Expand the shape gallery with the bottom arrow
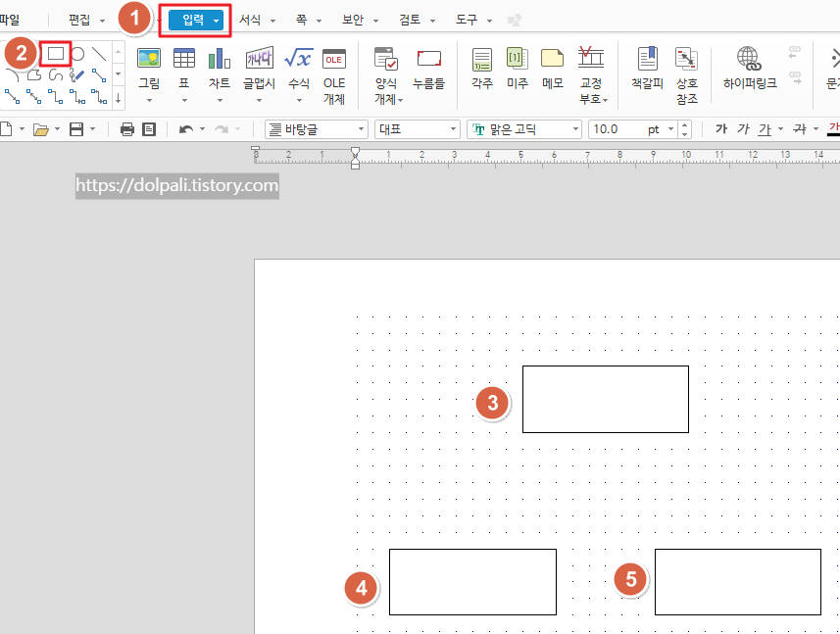840x634 pixels. pyautogui.click(x=119, y=98)
